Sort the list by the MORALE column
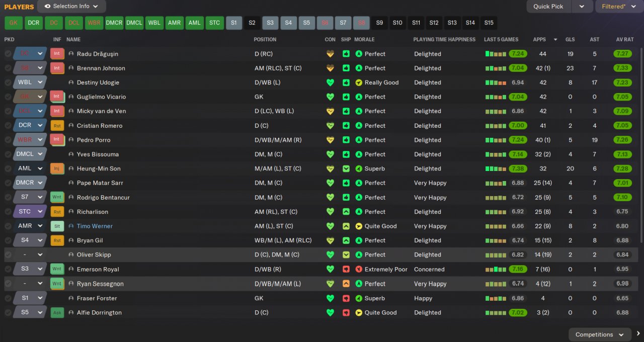The width and height of the screenshot is (644, 342). tap(364, 39)
